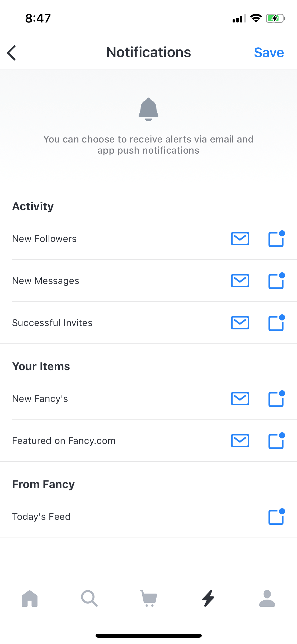Toggle push notifications for Successful Invites
The width and height of the screenshot is (297, 644).
click(x=277, y=323)
